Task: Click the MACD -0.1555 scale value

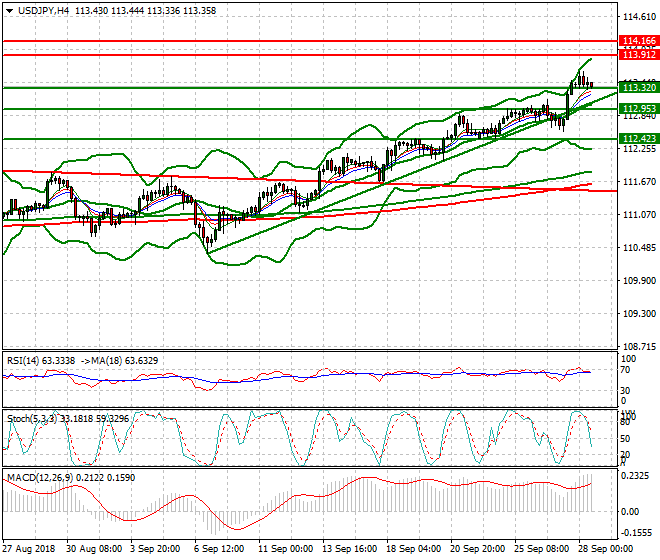Action: (x=636, y=533)
